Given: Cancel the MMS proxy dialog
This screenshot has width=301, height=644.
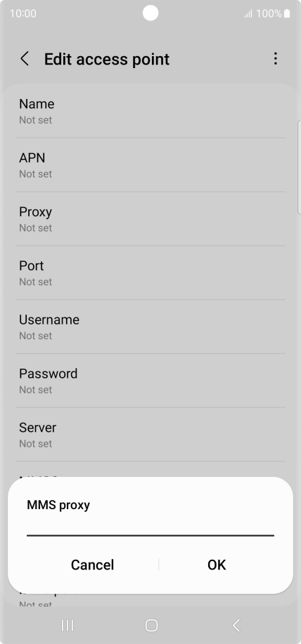Looking at the screenshot, I should [92, 565].
